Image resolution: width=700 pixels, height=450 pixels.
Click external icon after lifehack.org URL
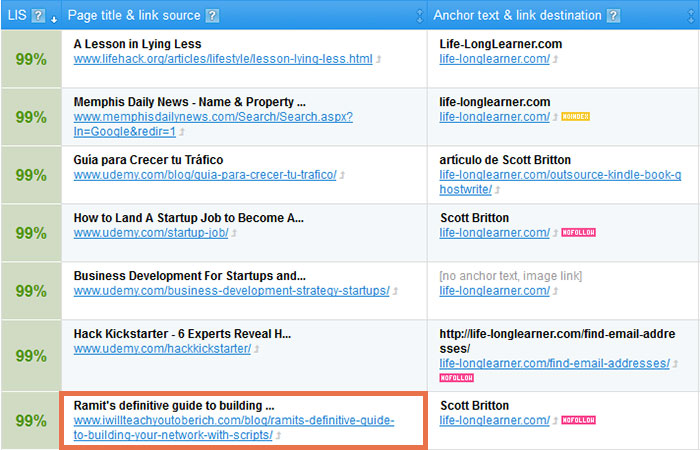(378, 59)
